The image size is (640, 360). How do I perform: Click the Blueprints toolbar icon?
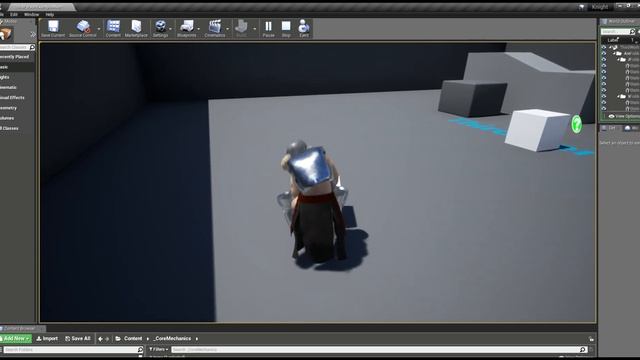pos(187,26)
